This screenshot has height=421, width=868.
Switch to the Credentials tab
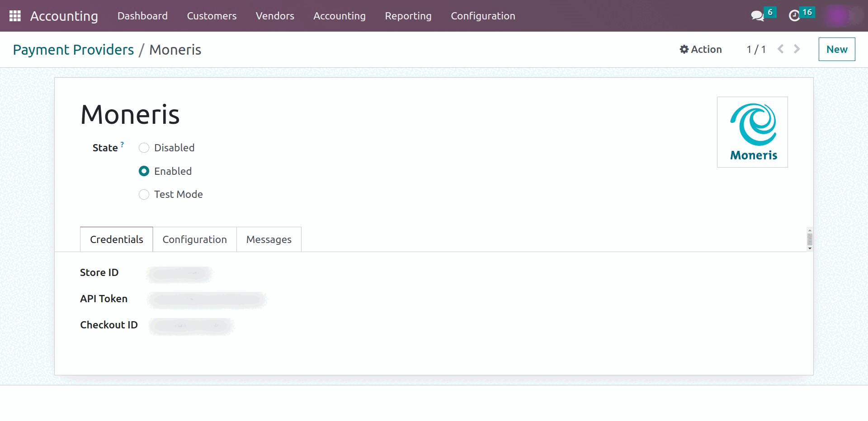[x=117, y=239]
